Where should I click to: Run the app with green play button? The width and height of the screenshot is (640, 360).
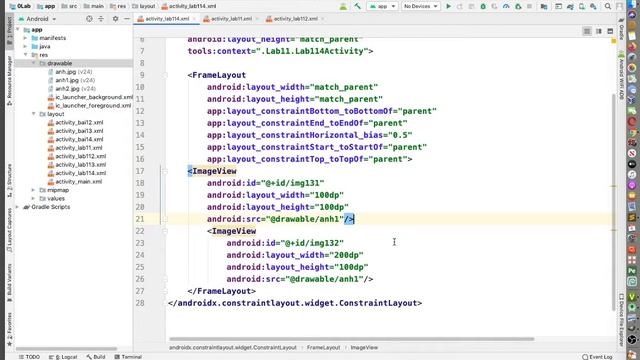[x=448, y=6]
